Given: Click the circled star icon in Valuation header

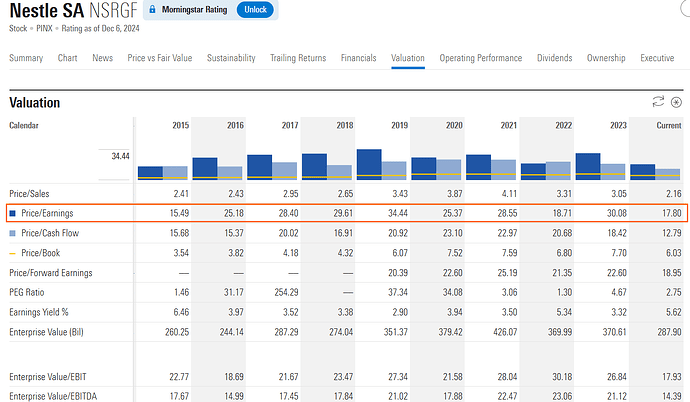Looking at the screenshot, I should pyautogui.click(x=676, y=102).
